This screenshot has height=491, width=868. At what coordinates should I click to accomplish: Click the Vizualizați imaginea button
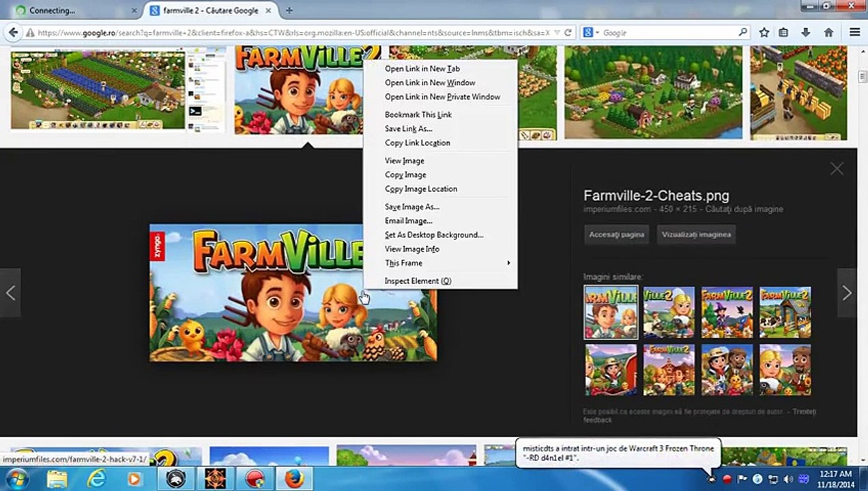[696, 235]
